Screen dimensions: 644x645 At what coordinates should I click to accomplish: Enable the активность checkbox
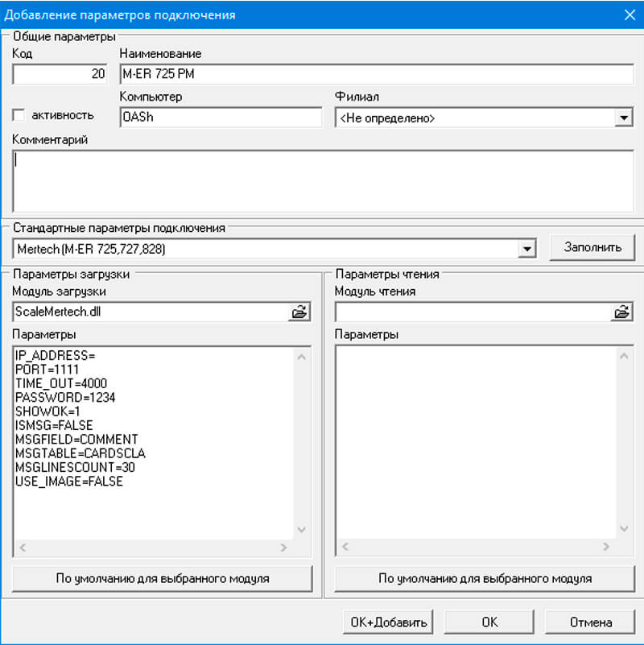click(x=19, y=115)
